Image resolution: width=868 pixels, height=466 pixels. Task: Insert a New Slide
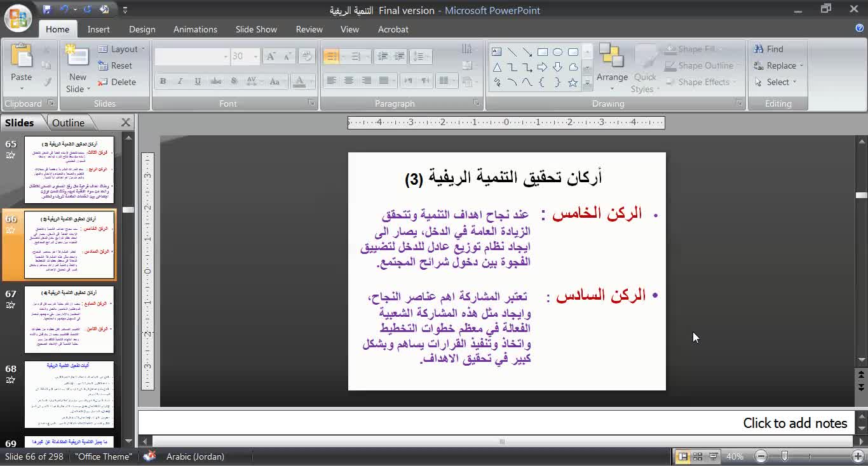(x=78, y=69)
